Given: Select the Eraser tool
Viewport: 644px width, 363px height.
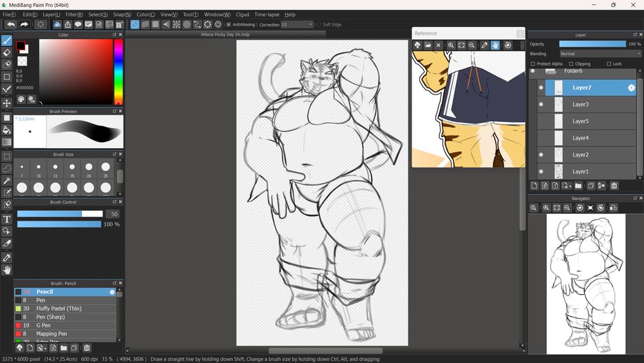Looking at the screenshot, I should point(6,53).
